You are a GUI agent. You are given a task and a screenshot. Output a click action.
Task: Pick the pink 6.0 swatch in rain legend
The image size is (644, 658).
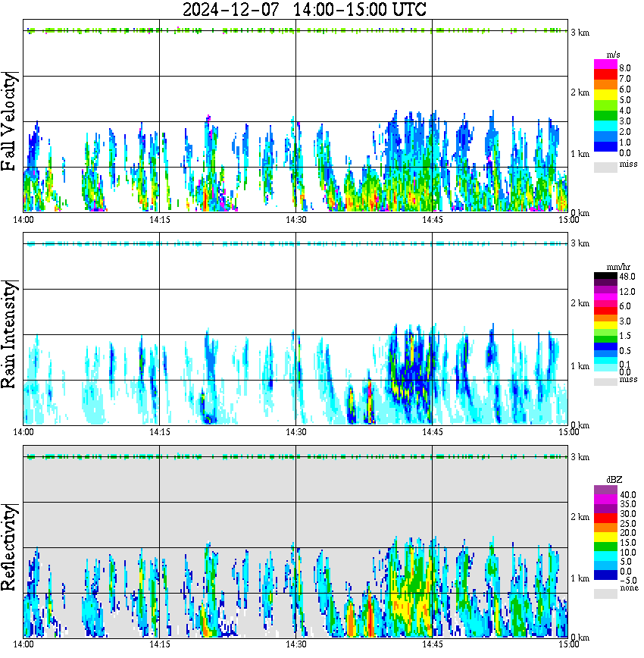coord(605,304)
